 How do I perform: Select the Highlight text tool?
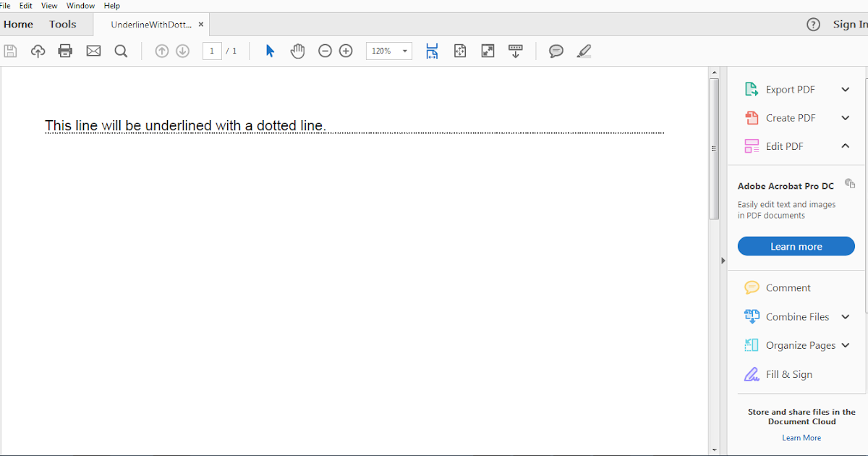pos(584,51)
